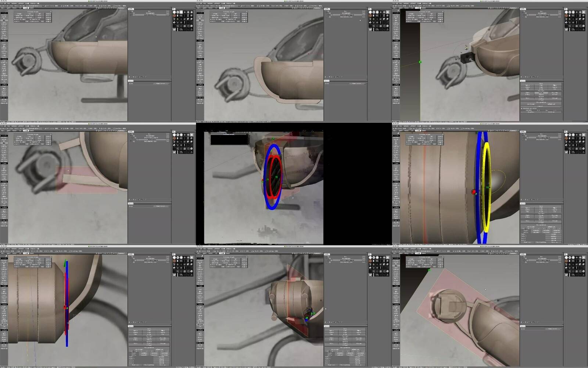The height and width of the screenshot is (368, 588).
Task: Click green gizmo dot in black-box-object screenshot
Action: coord(420,62)
